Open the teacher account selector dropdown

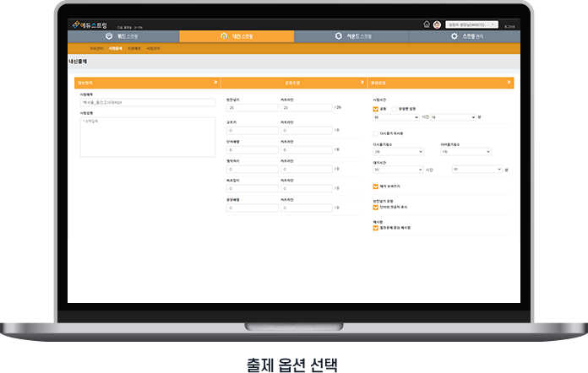tap(471, 24)
